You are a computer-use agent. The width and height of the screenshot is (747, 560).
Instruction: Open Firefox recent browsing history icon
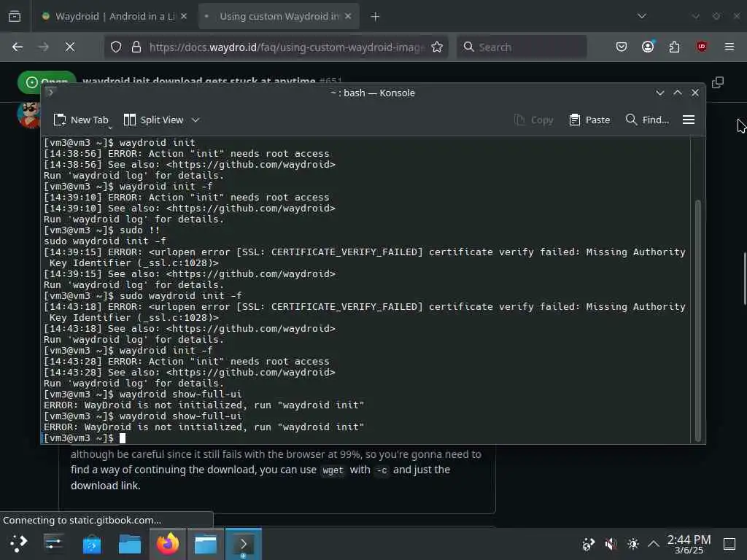[15, 16]
